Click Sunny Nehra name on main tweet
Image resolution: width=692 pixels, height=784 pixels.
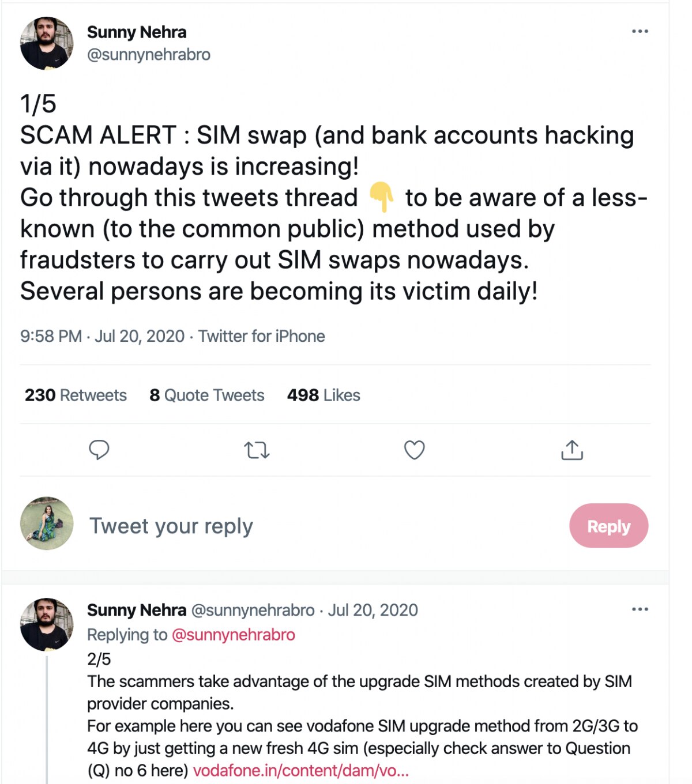click(x=137, y=32)
